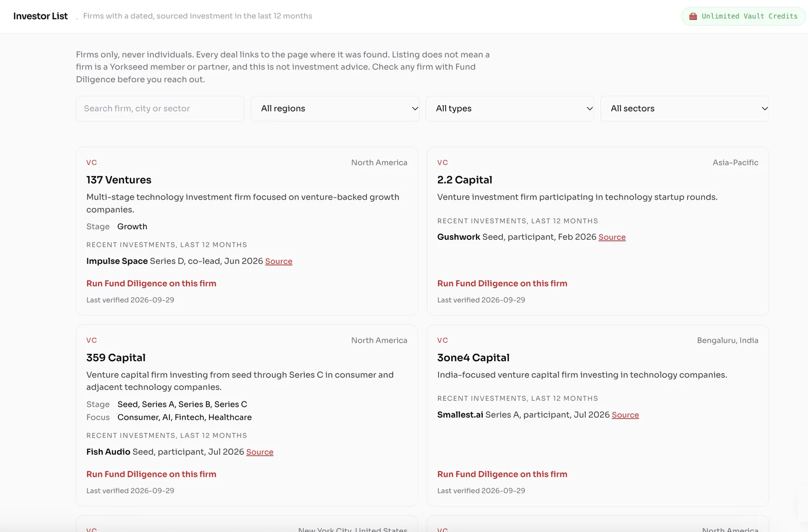Click the Impulse Space company name
This screenshot has width=808, height=532.
(117, 261)
